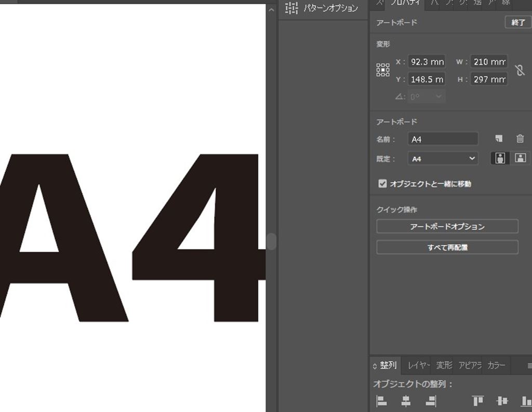The height and width of the screenshot is (412, 532).
Task: Click the すべて再配置 button
Action: tap(447, 248)
